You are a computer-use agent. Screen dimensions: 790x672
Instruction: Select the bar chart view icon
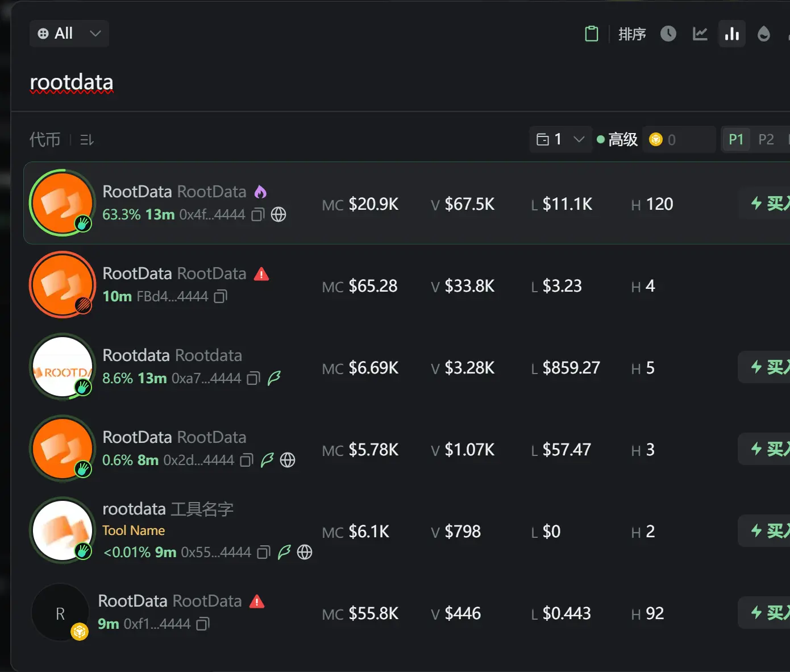731,34
